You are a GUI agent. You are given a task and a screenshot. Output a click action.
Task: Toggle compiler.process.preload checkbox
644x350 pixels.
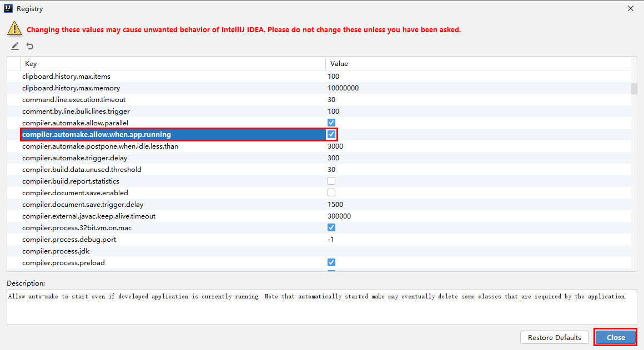[331, 262]
